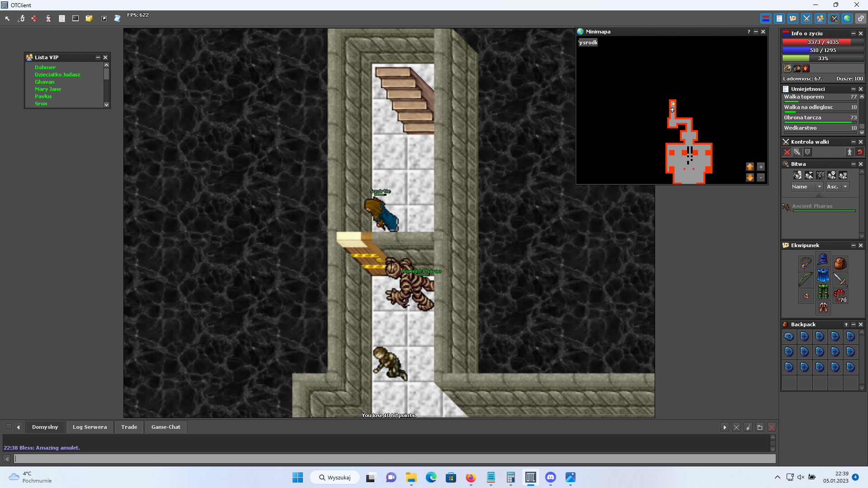This screenshot has width=868, height=488.
Task: Minimize the Ekwipunek panel
Action: click(x=853, y=245)
